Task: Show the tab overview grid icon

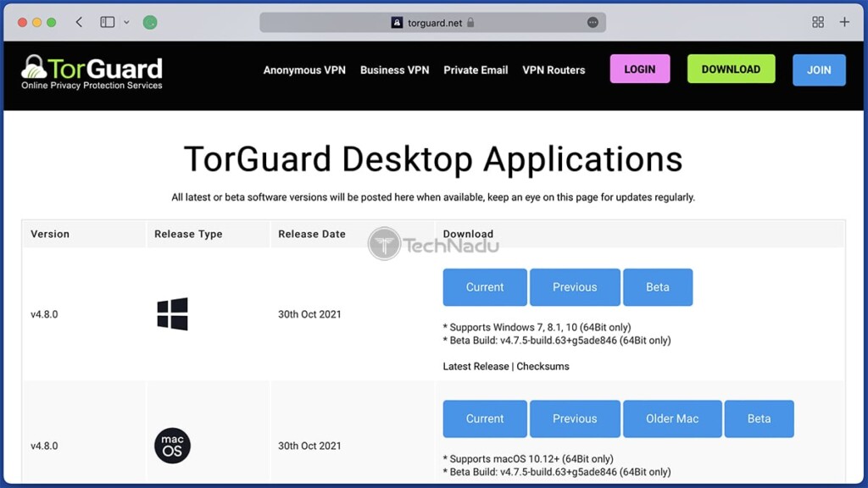Action: click(818, 22)
